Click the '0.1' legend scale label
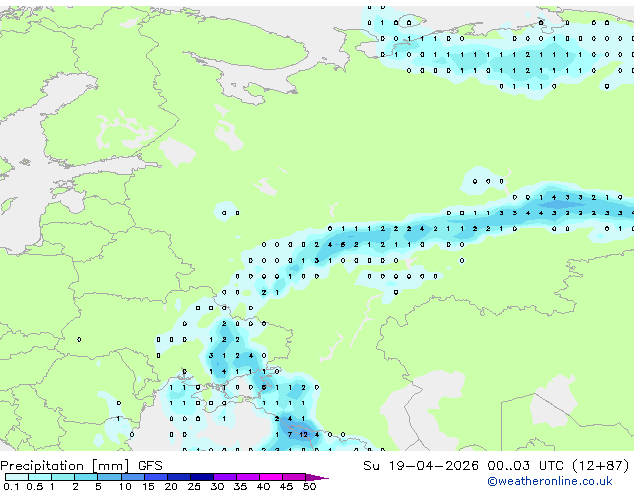The image size is (634, 490). click(11, 486)
